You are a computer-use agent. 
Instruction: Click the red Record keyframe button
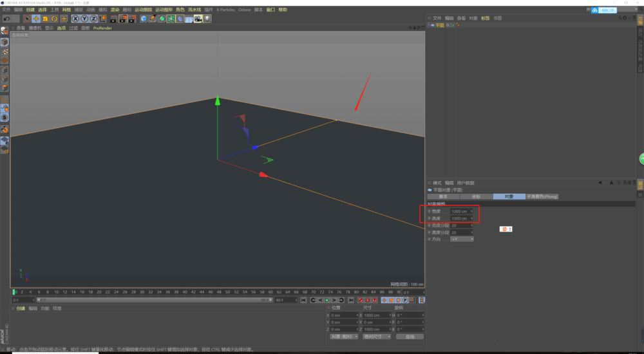coord(360,300)
